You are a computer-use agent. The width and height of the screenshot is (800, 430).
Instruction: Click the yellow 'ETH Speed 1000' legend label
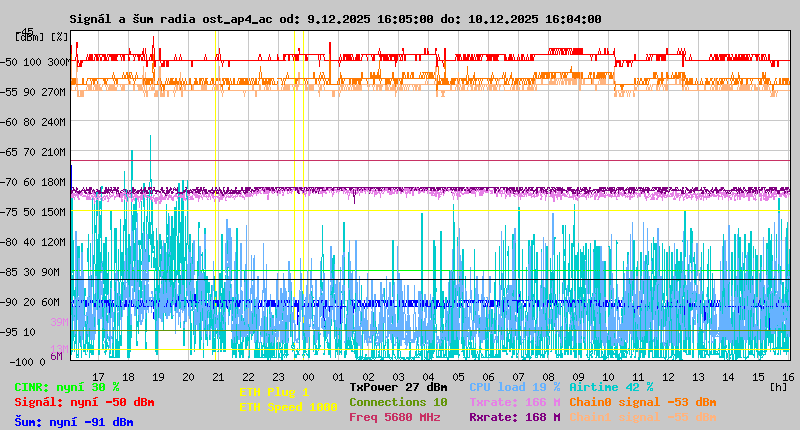pyautogui.click(x=288, y=407)
